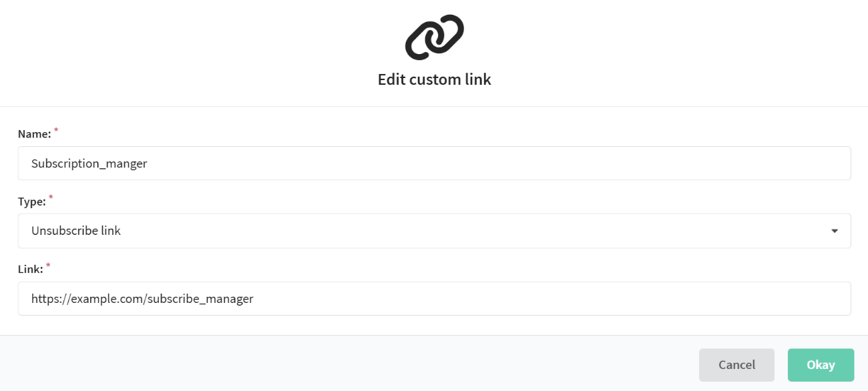868x391 pixels.
Task: Confirm with the Okay button
Action: tap(821, 365)
